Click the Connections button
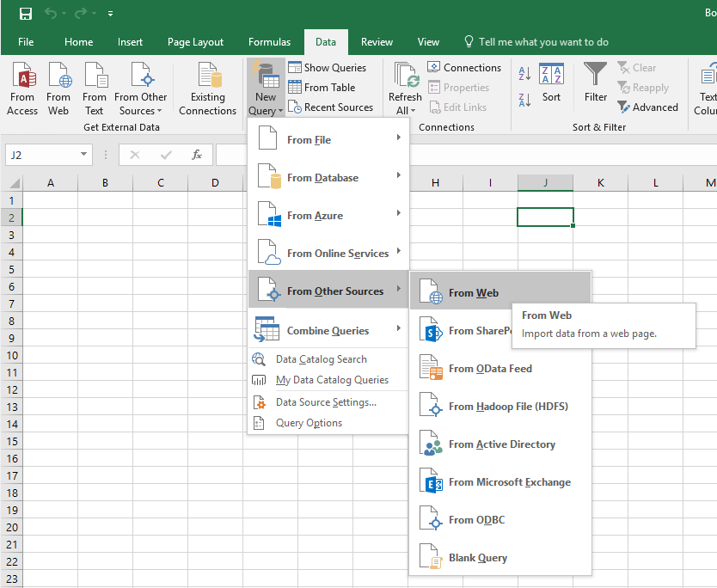The width and height of the screenshot is (717, 588). tap(464, 68)
